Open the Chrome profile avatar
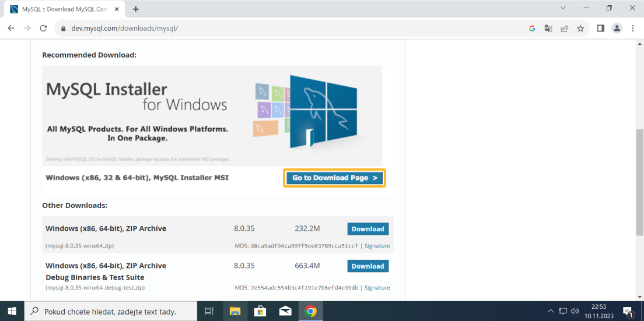This screenshot has width=644, height=321. click(x=617, y=28)
